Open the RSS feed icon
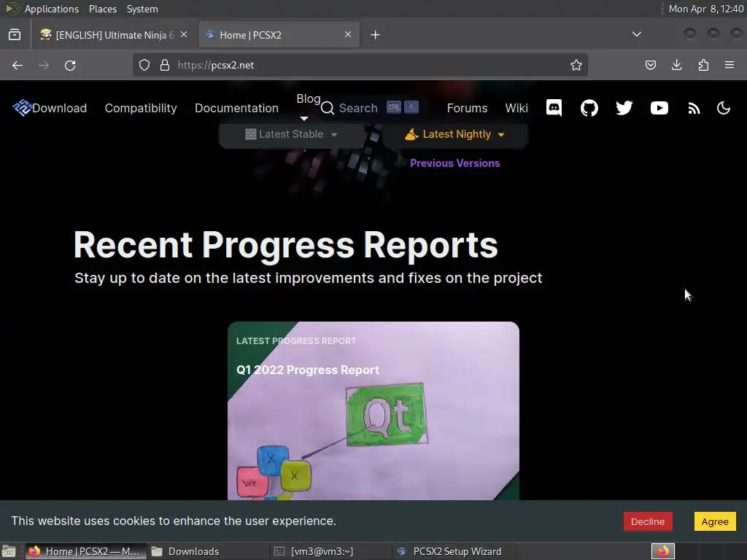The image size is (747, 560). 694,109
